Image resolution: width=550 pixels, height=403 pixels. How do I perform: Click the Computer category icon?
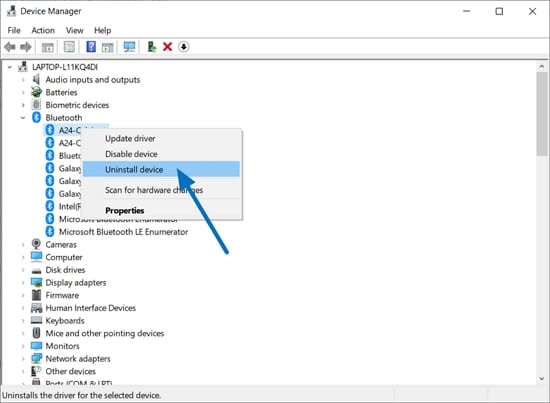(36, 257)
